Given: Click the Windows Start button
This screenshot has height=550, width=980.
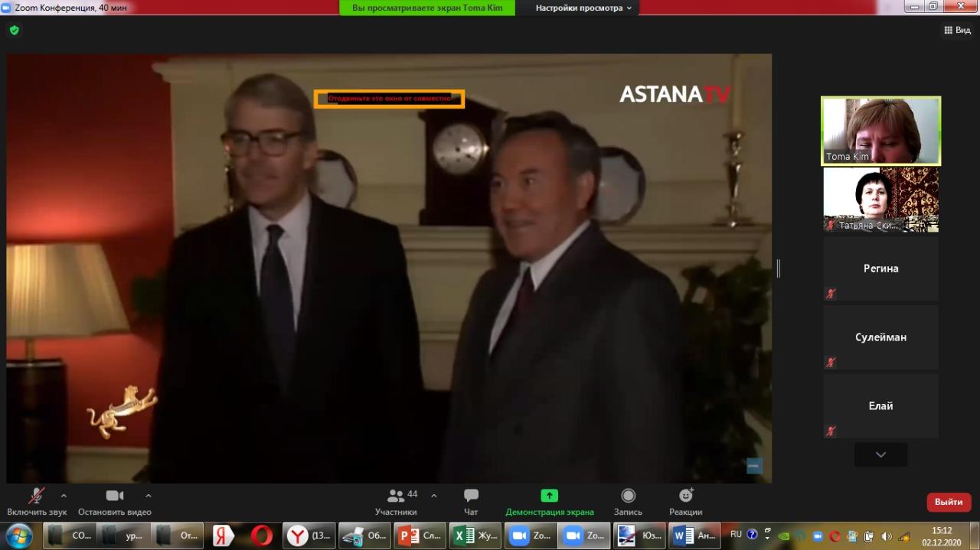Looking at the screenshot, I should click(x=18, y=535).
